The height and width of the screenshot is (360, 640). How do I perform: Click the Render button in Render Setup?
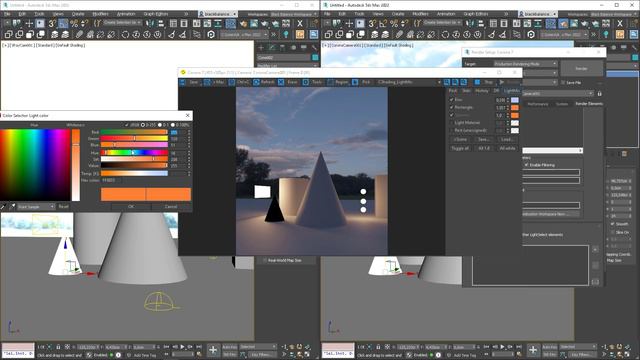pyautogui.click(x=581, y=68)
